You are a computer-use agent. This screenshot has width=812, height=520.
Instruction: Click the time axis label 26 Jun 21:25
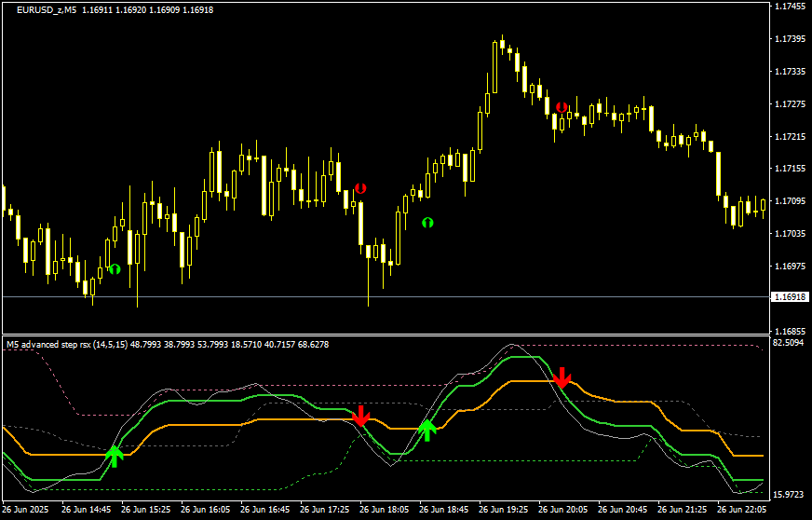tap(682, 510)
